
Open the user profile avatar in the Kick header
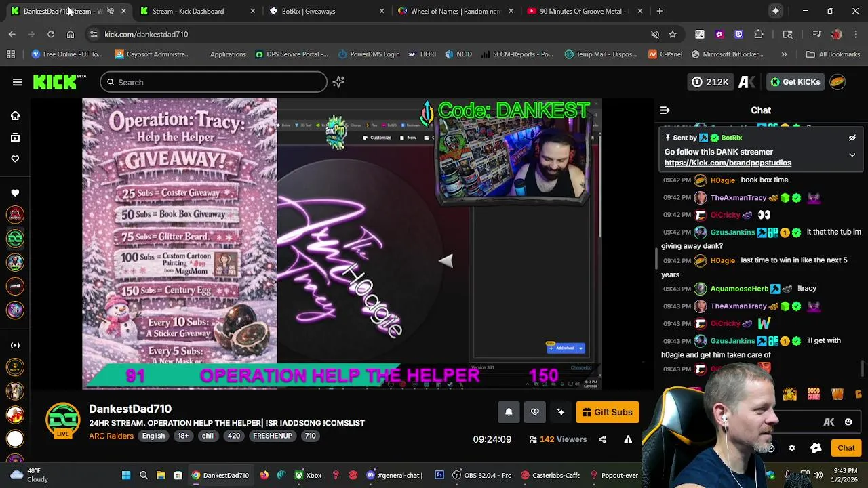click(837, 82)
